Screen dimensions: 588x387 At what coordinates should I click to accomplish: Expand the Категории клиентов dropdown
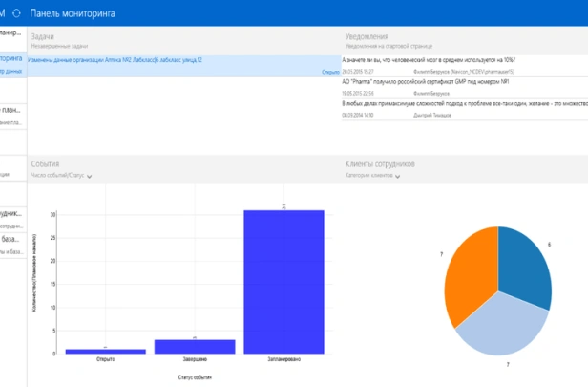pos(373,176)
